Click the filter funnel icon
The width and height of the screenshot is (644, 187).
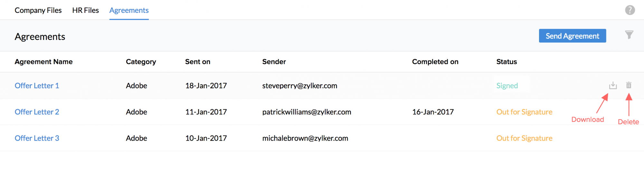629,35
